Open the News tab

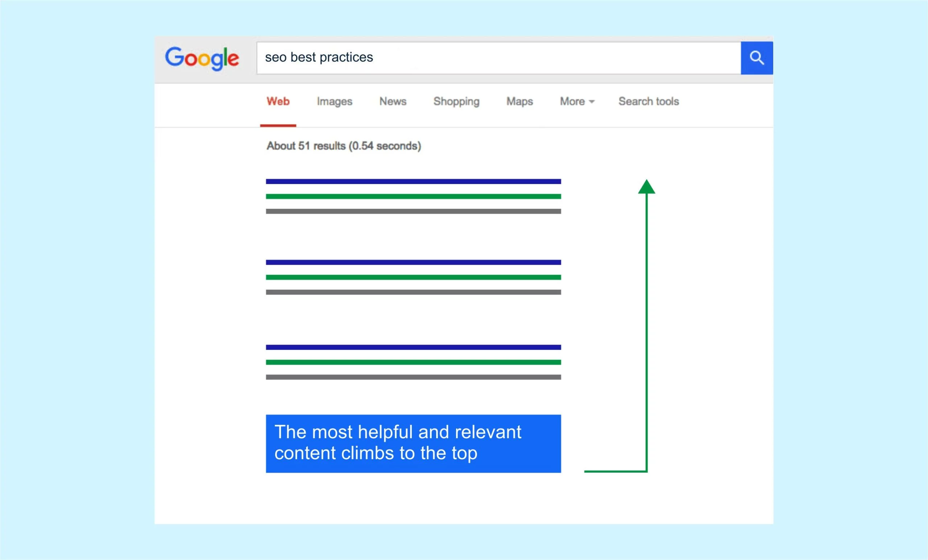pos(393,101)
